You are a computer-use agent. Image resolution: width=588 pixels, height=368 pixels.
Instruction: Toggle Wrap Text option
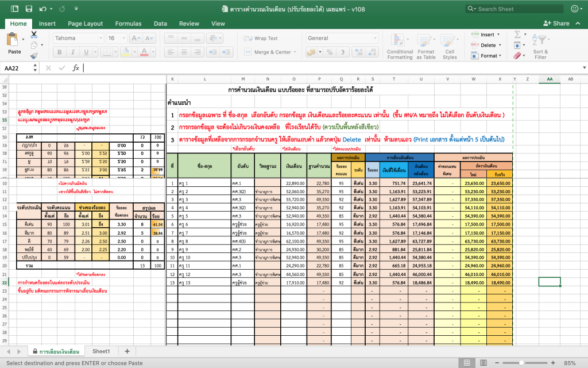261,39
